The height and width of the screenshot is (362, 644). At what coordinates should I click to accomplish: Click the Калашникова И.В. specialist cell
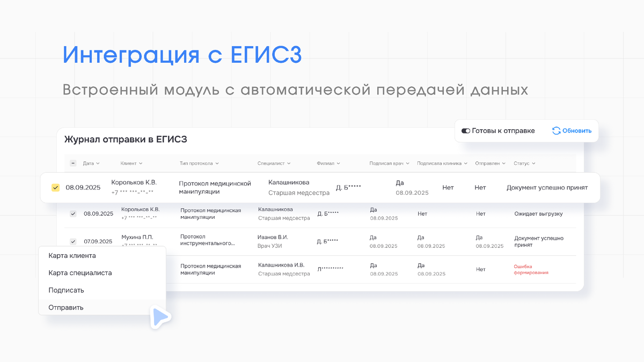(x=281, y=264)
